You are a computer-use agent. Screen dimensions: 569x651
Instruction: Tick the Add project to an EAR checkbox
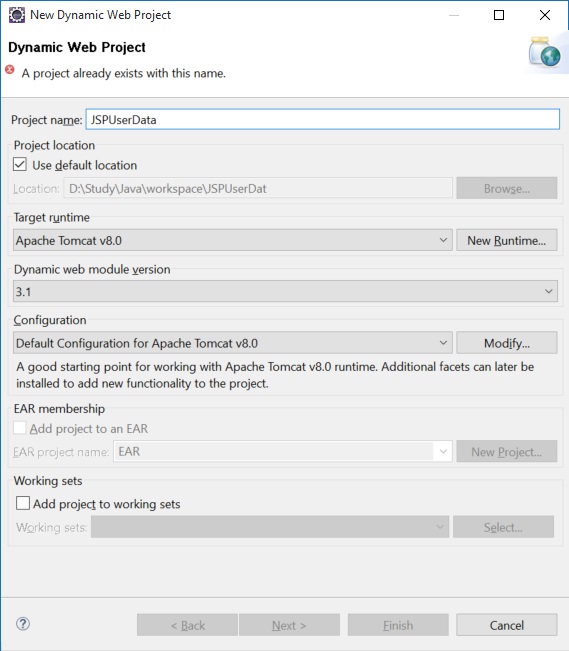pos(20,428)
